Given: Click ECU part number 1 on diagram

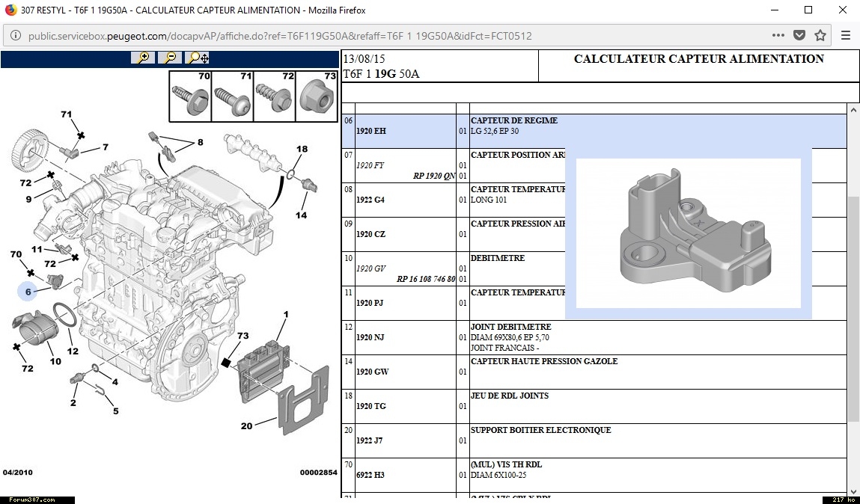Looking at the screenshot, I should (x=285, y=315).
